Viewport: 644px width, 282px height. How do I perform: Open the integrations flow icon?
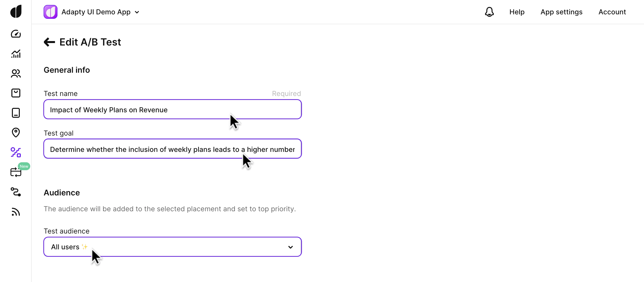(16, 192)
